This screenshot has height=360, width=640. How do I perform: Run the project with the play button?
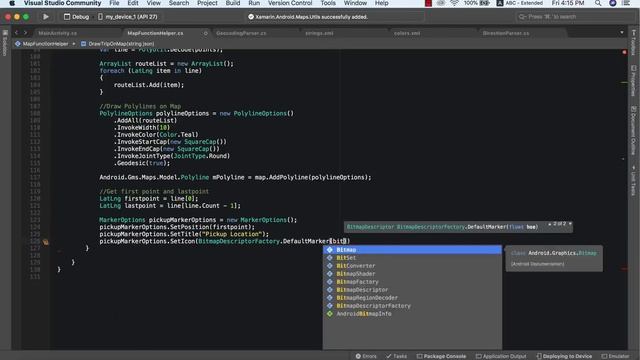46,17
